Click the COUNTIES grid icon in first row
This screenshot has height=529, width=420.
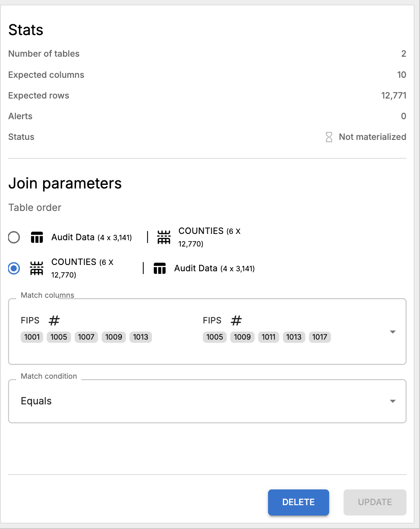(164, 237)
